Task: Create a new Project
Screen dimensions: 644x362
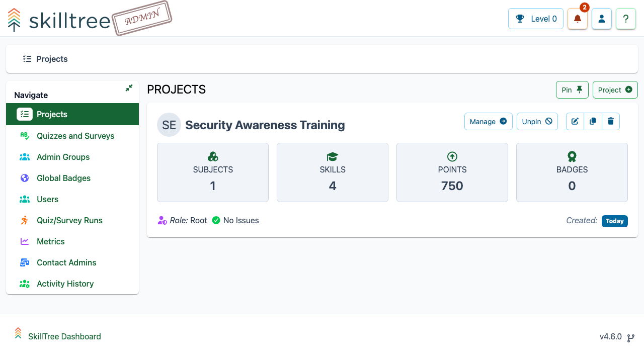Action: (x=615, y=89)
